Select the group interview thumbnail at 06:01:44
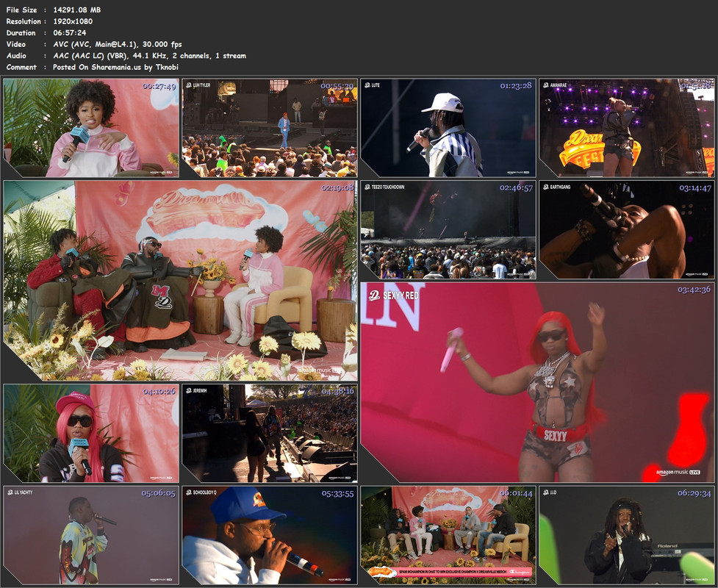 (448, 535)
